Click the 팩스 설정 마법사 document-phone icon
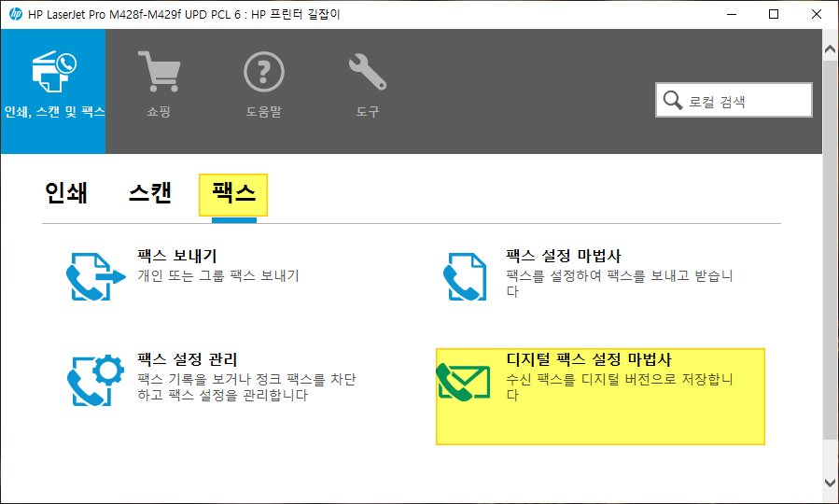The height and width of the screenshot is (504, 839). (x=465, y=276)
